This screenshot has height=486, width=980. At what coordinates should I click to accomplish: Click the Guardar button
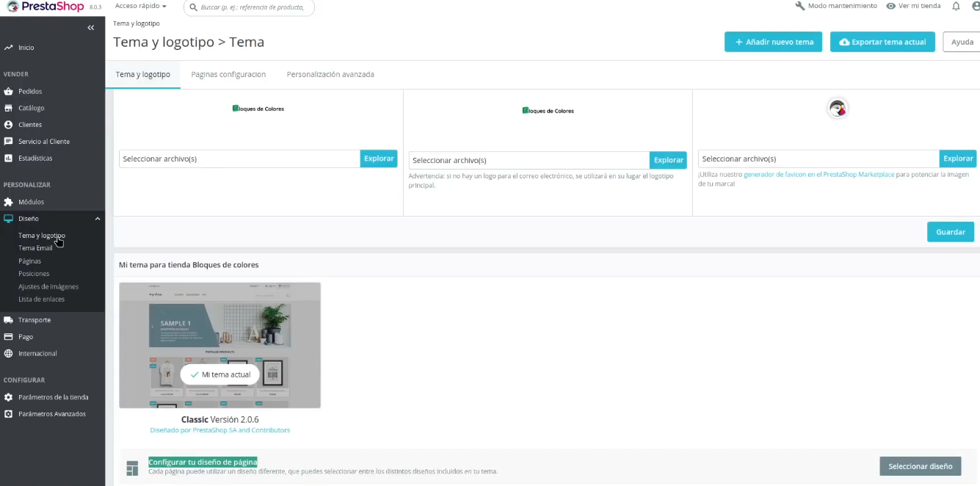point(951,232)
